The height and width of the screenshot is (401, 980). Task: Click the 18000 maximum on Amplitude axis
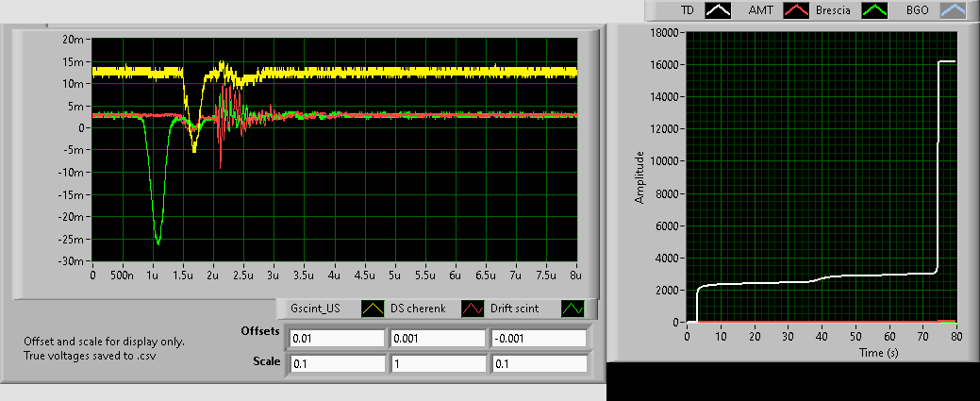coord(666,32)
